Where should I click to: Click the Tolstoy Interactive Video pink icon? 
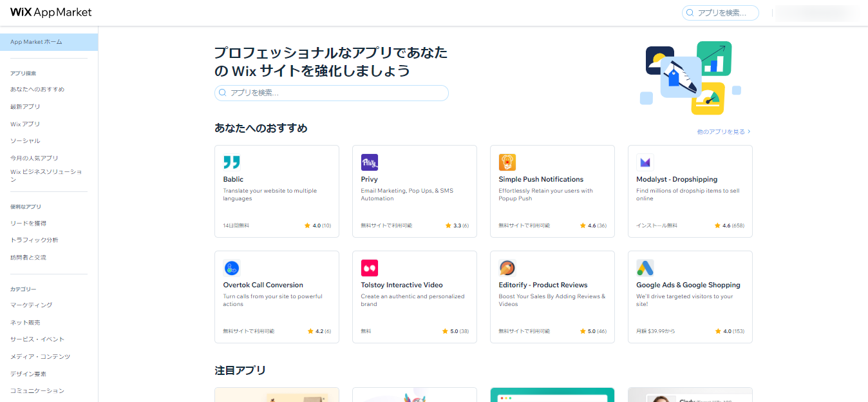(370, 268)
